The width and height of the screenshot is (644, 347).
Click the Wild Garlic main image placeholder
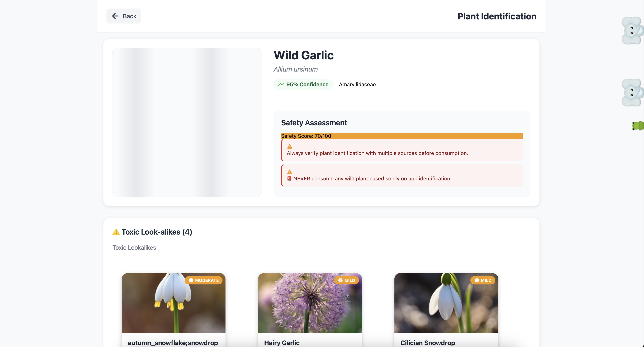[187, 122]
